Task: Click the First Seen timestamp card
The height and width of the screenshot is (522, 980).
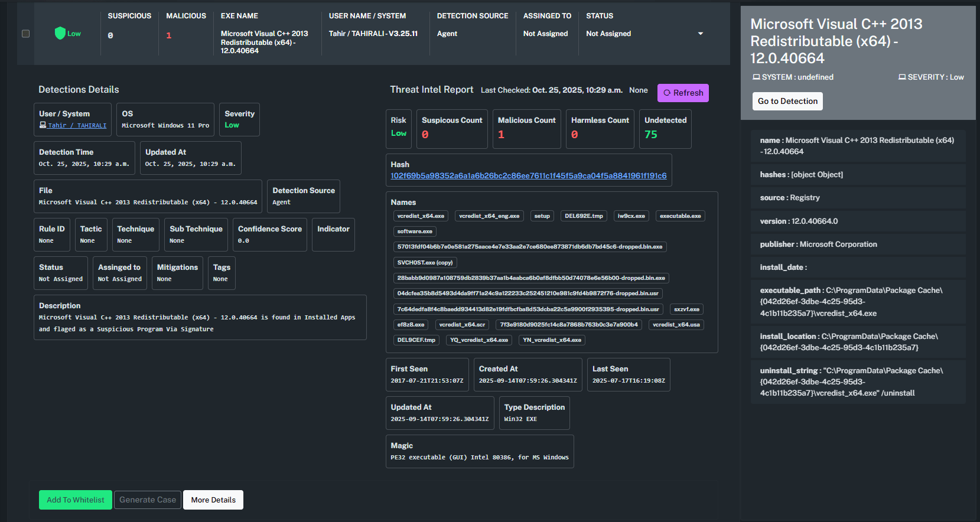Action: pos(427,374)
